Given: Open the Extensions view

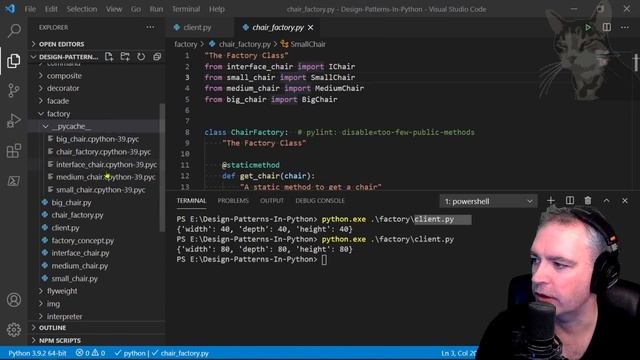Looking at the screenshot, I should coord(14,151).
